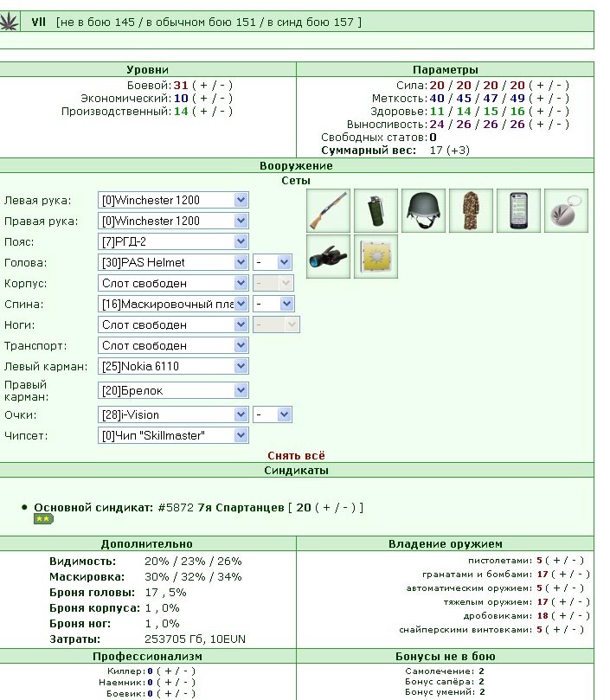Image resolution: width=610 pixels, height=700 pixels.
Task: Click the Видимость 20% / 23% / 26% value
Action: coord(193,562)
